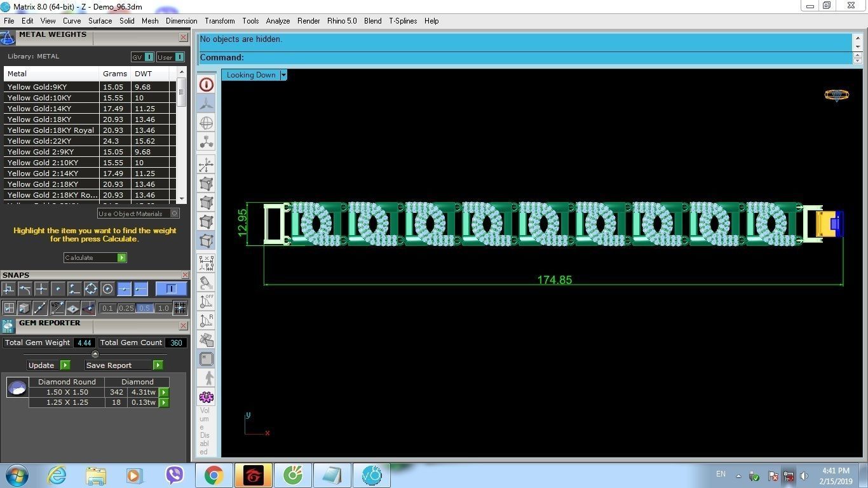Viewport: 868px width, 488px height.
Task: Open the Solid menu
Action: click(127, 21)
